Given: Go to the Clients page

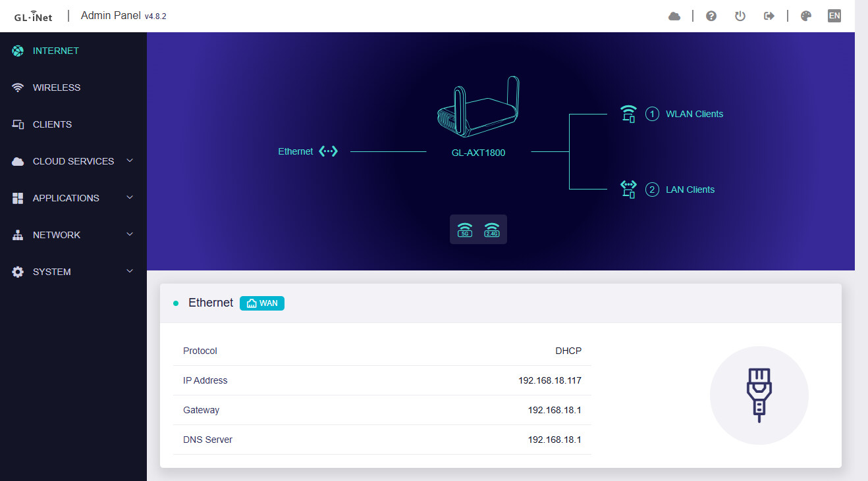Looking at the screenshot, I should pos(52,124).
